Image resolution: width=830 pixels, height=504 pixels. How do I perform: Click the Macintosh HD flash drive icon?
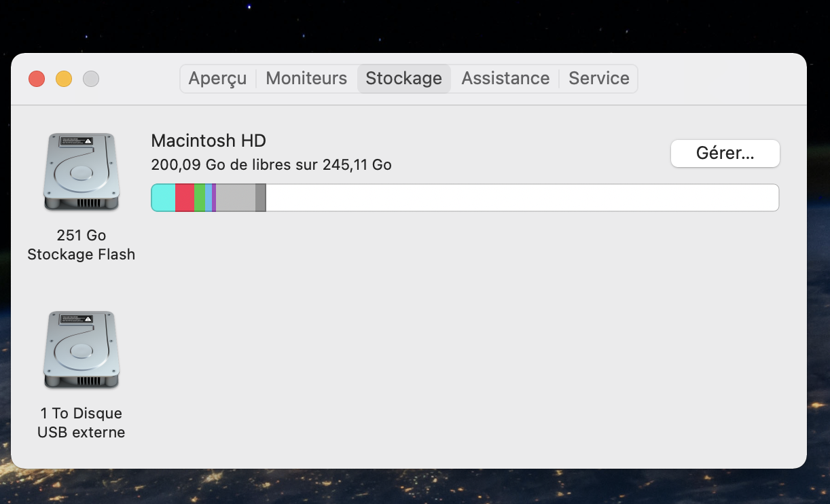82,172
